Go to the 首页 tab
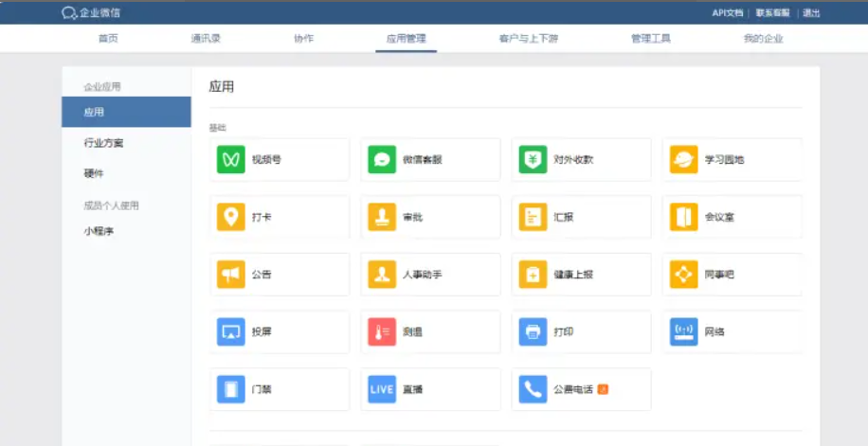The height and width of the screenshot is (446, 868). [x=108, y=39]
